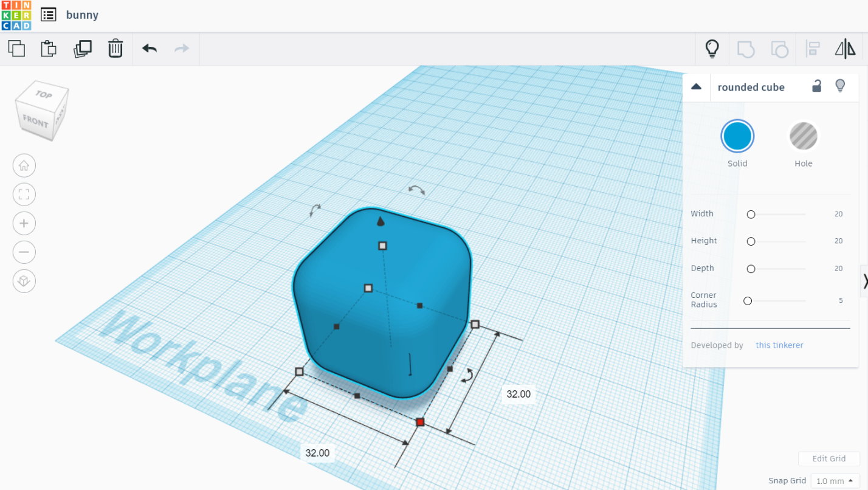Click the top height white handle
The image size is (868, 490).
[382, 246]
